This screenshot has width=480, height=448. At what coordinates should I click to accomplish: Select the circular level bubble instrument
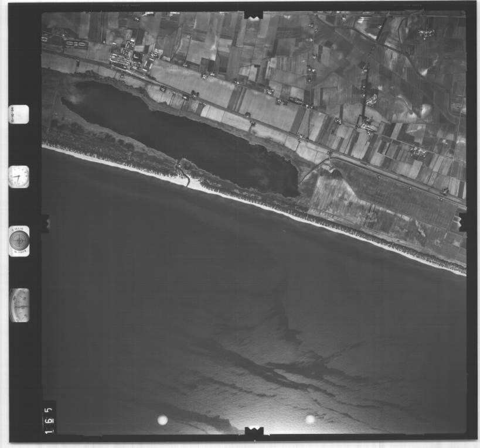pyautogui.click(x=19, y=241)
